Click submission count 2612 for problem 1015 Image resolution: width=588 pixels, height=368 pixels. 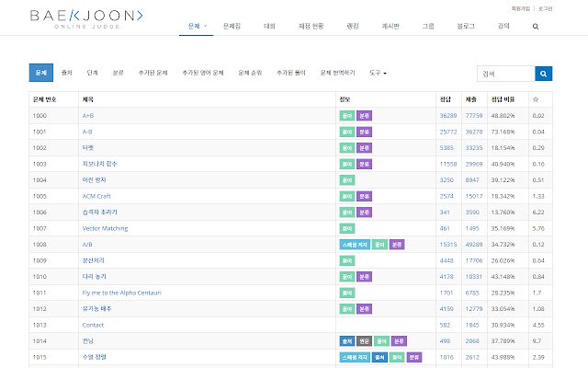pos(472,357)
